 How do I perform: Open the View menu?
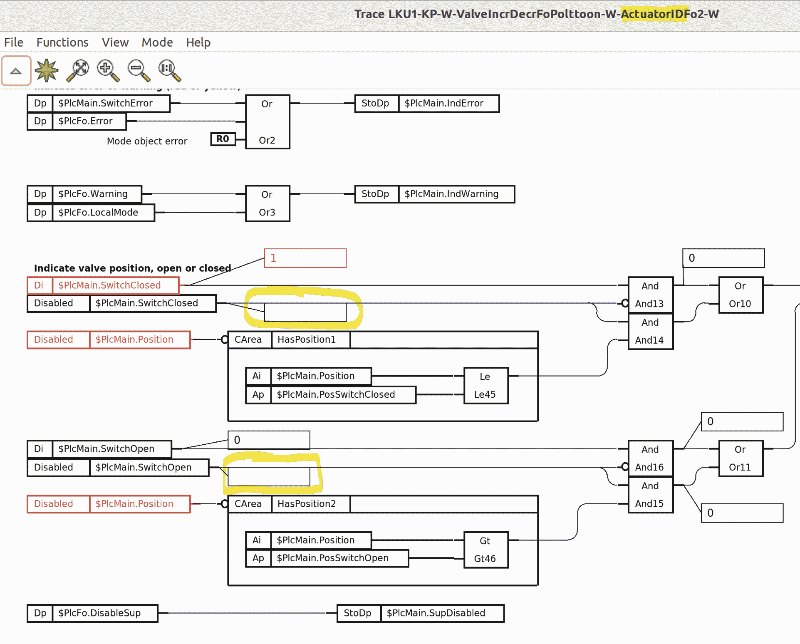click(115, 42)
